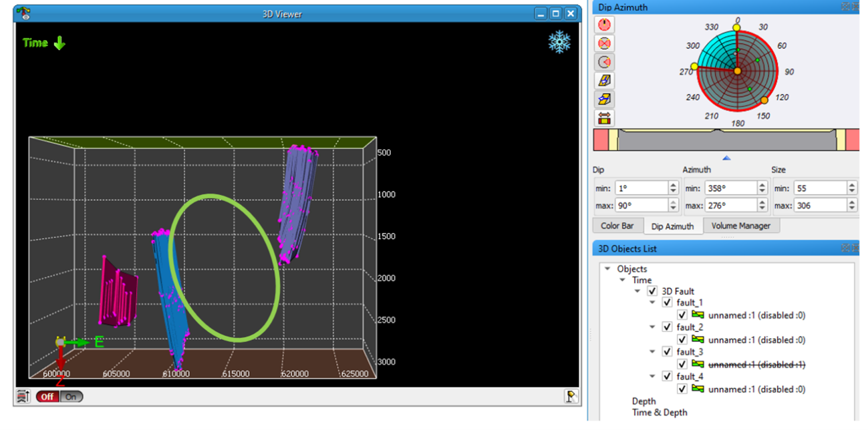Click the pink fault surface in 3D Viewer

[118, 292]
